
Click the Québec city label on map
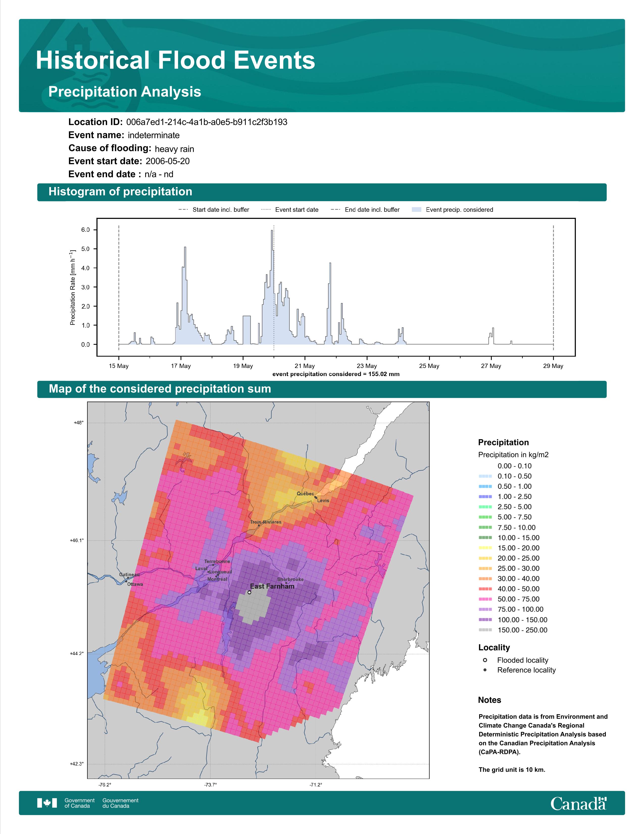305,493
